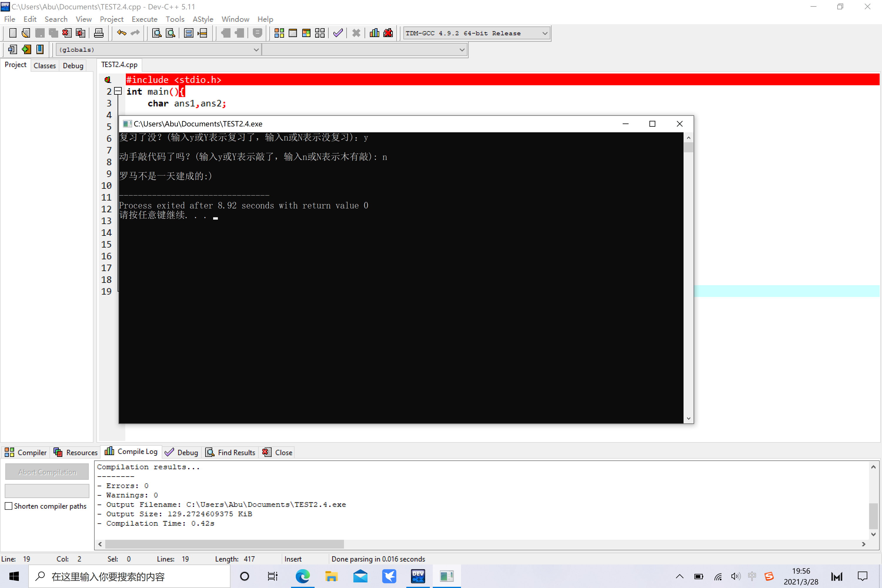This screenshot has height=588, width=882.
Task: Select the Find Results bottom tab
Action: [230, 452]
